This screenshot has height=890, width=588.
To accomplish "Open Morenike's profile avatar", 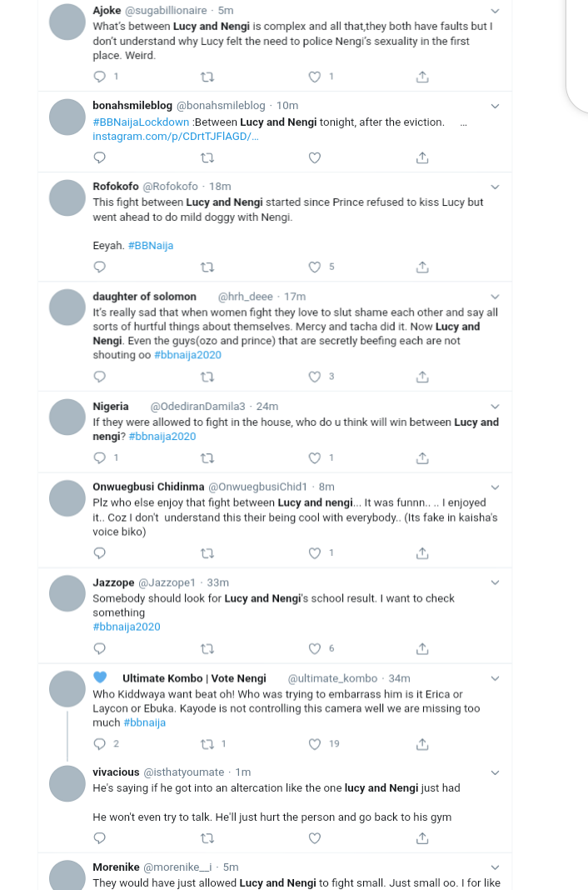I will tap(67, 873).
